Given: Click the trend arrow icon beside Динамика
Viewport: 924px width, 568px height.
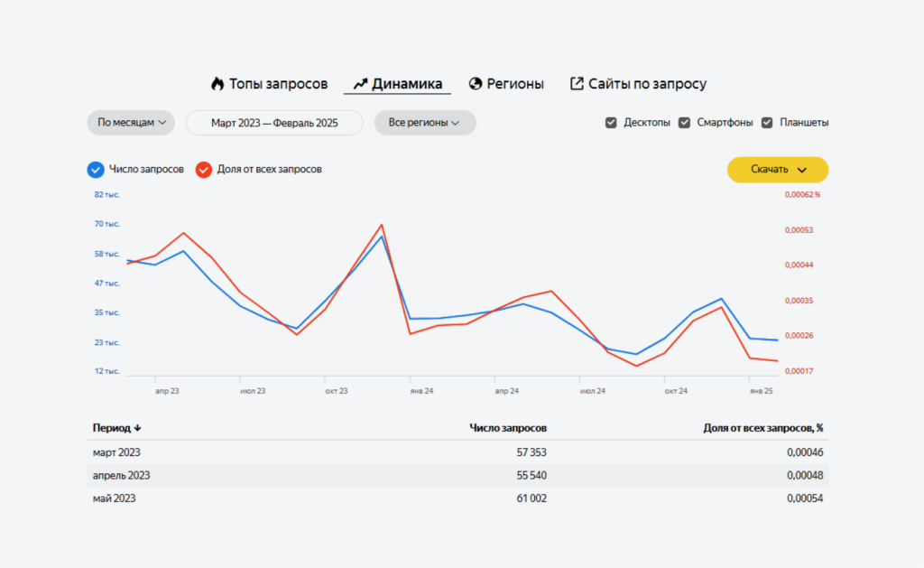Looking at the screenshot, I should coord(360,84).
